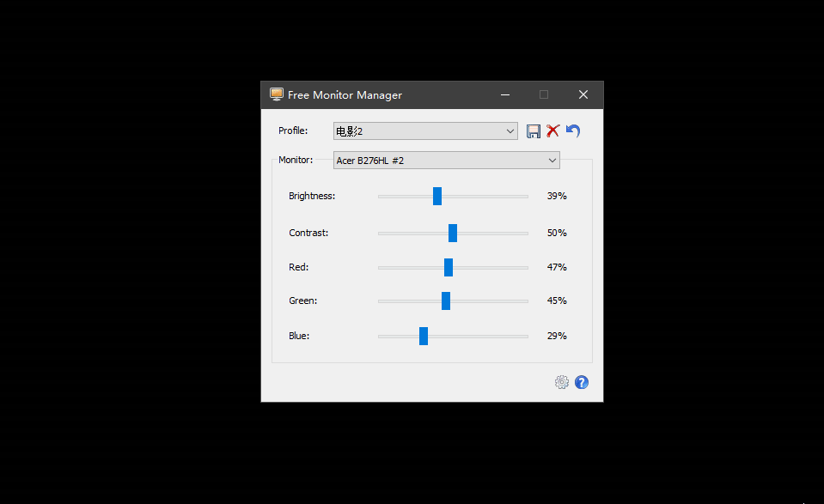Image resolution: width=824 pixels, height=504 pixels.
Task: Open the Monitor selection dropdown
Action: click(552, 160)
